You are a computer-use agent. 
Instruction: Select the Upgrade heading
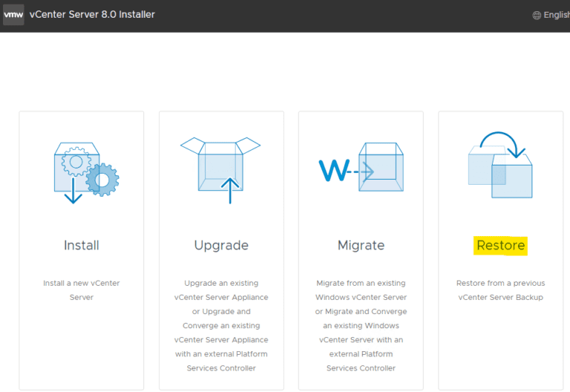point(221,246)
